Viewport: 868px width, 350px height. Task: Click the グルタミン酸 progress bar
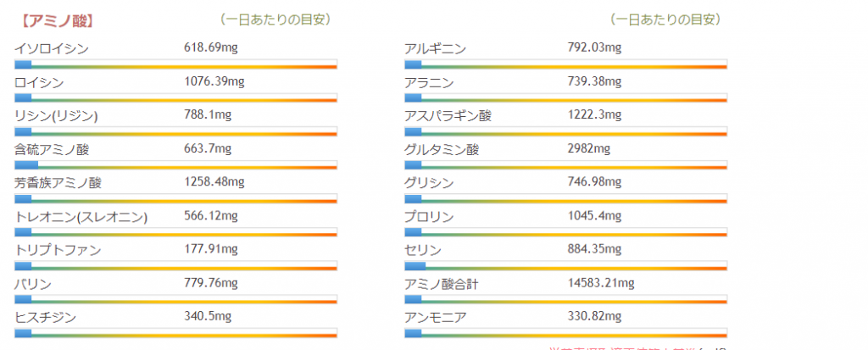click(x=566, y=164)
